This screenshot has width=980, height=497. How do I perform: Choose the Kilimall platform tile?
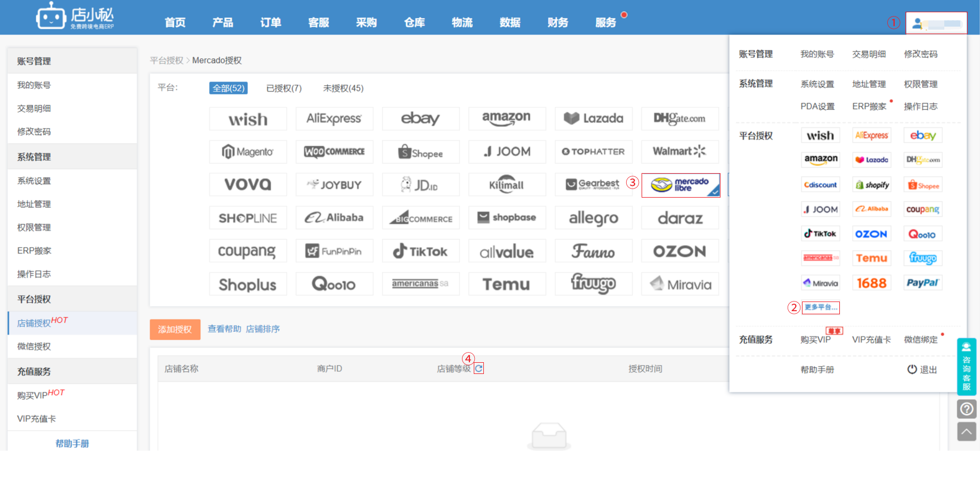[x=507, y=185]
